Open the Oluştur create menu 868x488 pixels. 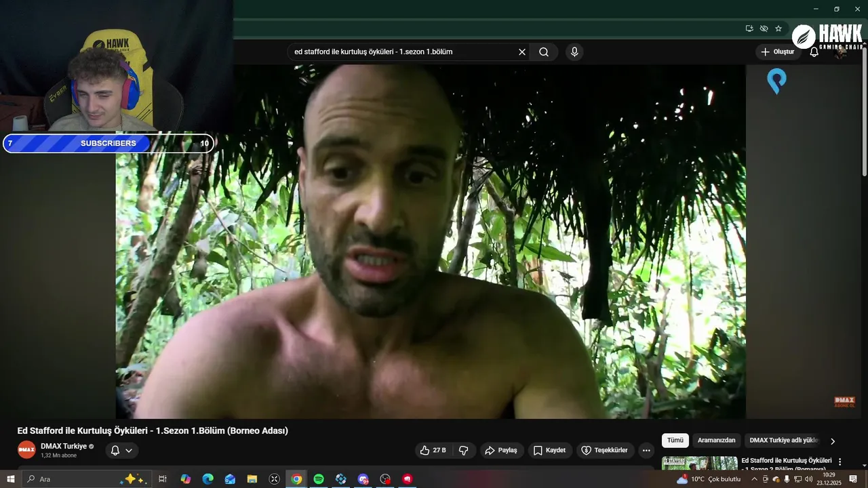pos(778,52)
